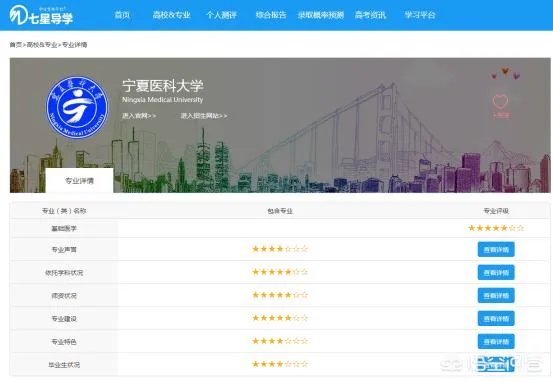
Task: Click the Ningxia Medical University round emblem
Action: click(77, 107)
